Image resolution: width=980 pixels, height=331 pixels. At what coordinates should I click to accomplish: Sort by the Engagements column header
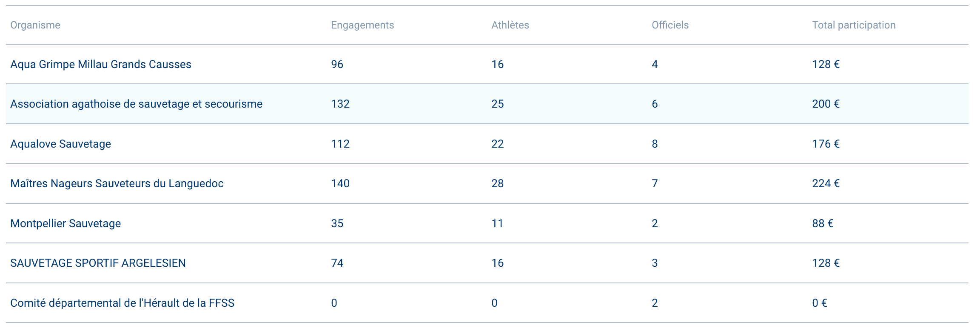click(362, 25)
